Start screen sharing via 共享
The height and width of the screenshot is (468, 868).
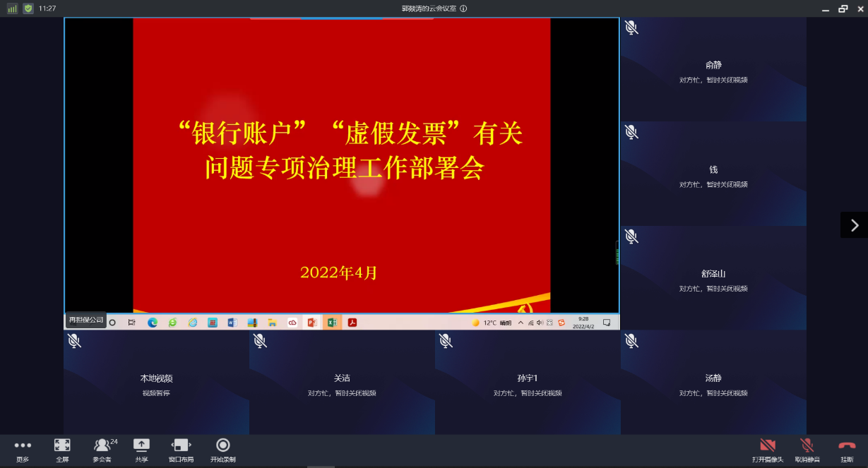click(141, 450)
